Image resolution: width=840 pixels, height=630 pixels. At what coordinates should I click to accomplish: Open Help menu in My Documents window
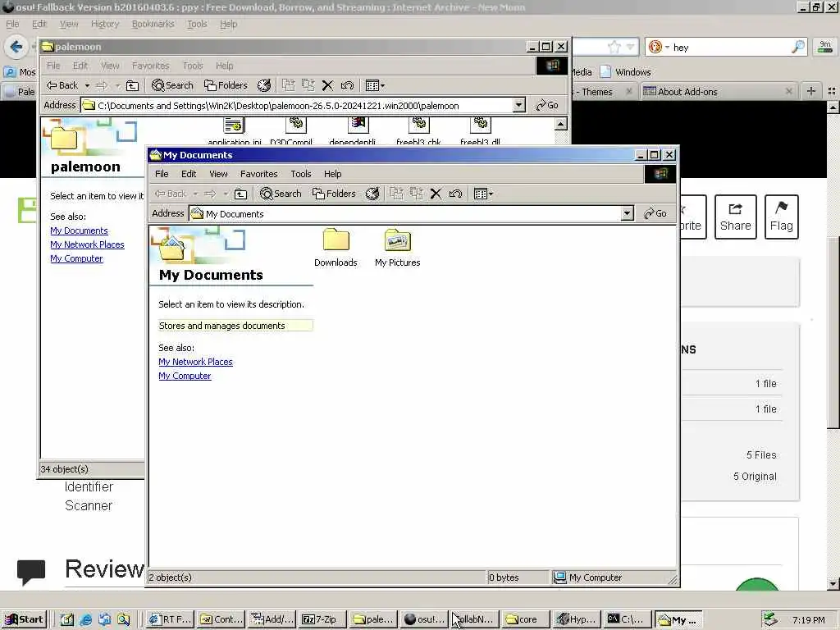coord(333,174)
